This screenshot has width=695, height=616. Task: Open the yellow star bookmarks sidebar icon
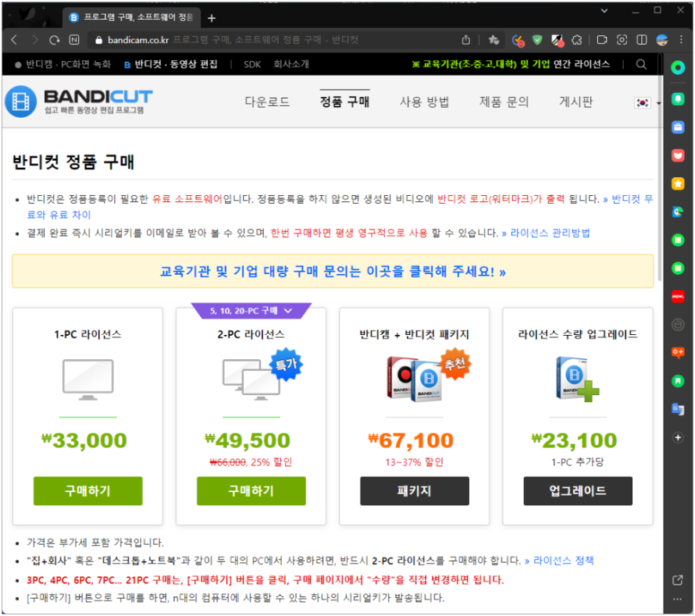pyautogui.click(x=678, y=183)
